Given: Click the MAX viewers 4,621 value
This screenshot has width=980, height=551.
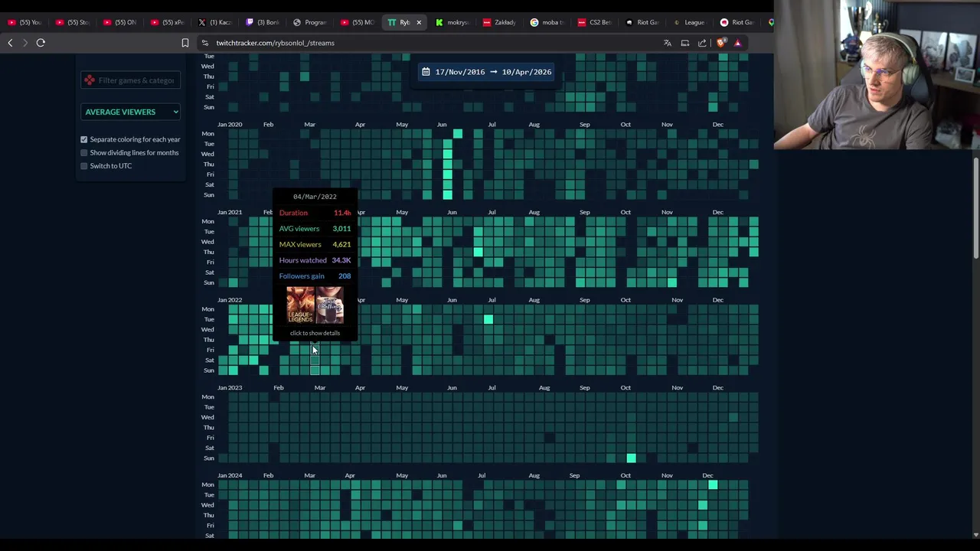Looking at the screenshot, I should click(x=341, y=244).
